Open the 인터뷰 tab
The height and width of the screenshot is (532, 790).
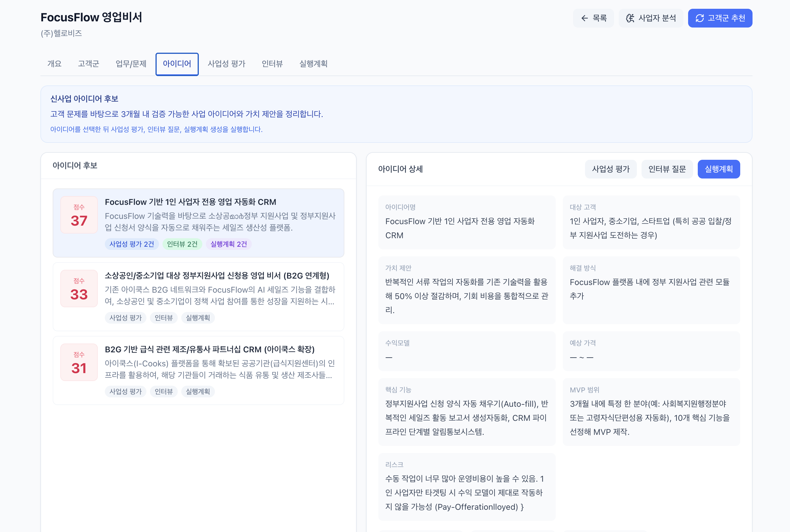click(272, 64)
